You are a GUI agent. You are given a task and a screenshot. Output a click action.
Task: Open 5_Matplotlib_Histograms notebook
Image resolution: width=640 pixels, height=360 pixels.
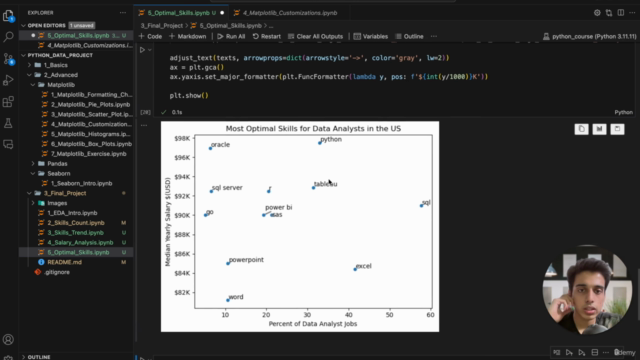(91, 134)
